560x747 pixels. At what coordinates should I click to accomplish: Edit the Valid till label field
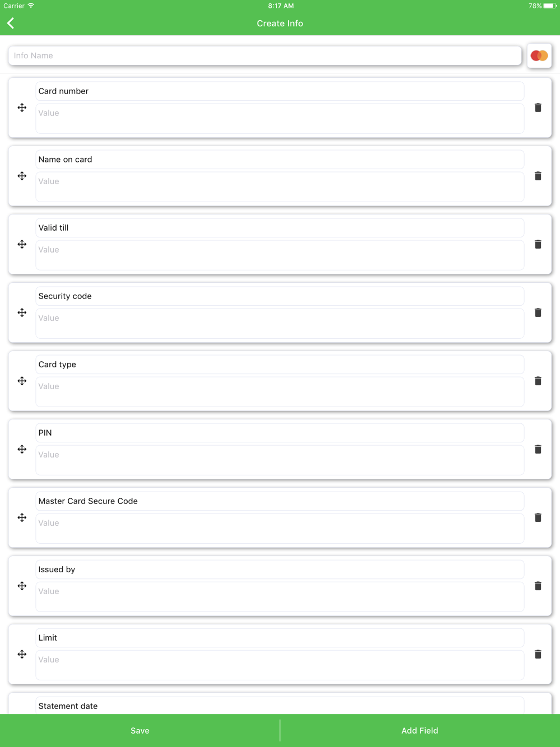click(280, 228)
